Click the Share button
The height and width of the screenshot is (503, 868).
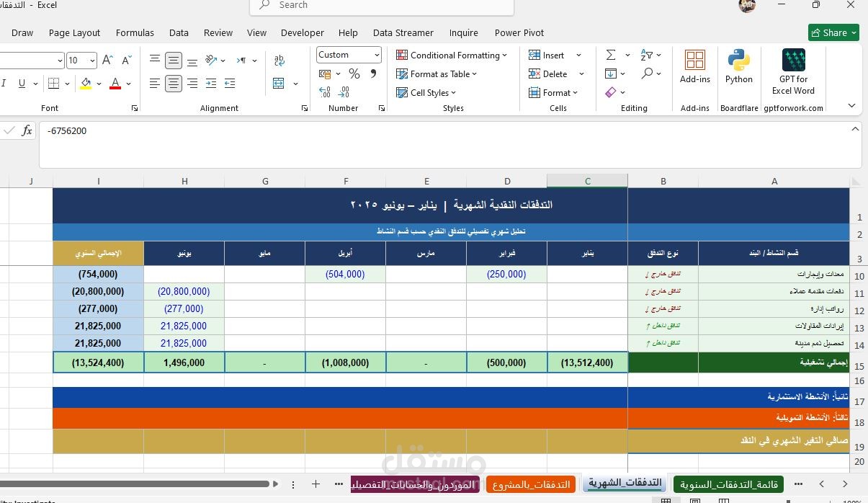(833, 32)
